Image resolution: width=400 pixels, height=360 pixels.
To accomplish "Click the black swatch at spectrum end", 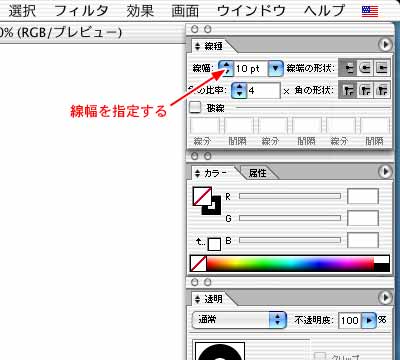I will coord(382,267).
